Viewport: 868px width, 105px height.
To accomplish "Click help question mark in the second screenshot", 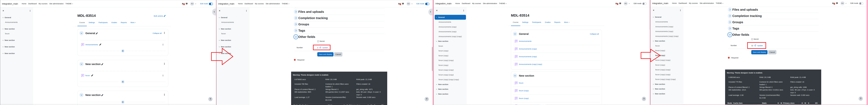I will (427, 99).
